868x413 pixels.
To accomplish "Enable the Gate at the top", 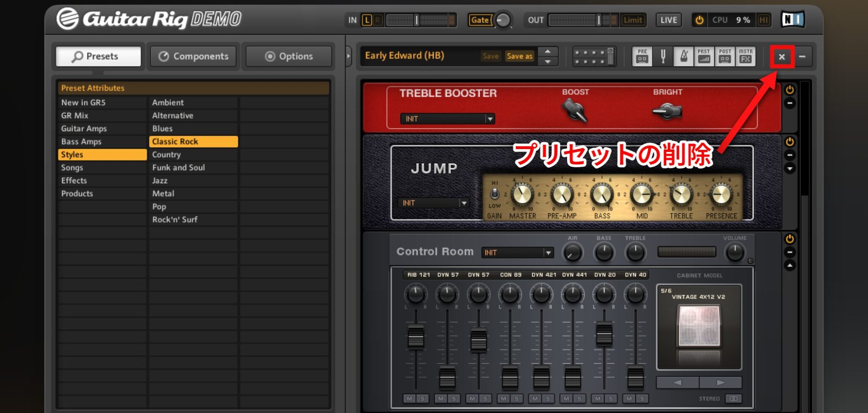I will 480,19.
